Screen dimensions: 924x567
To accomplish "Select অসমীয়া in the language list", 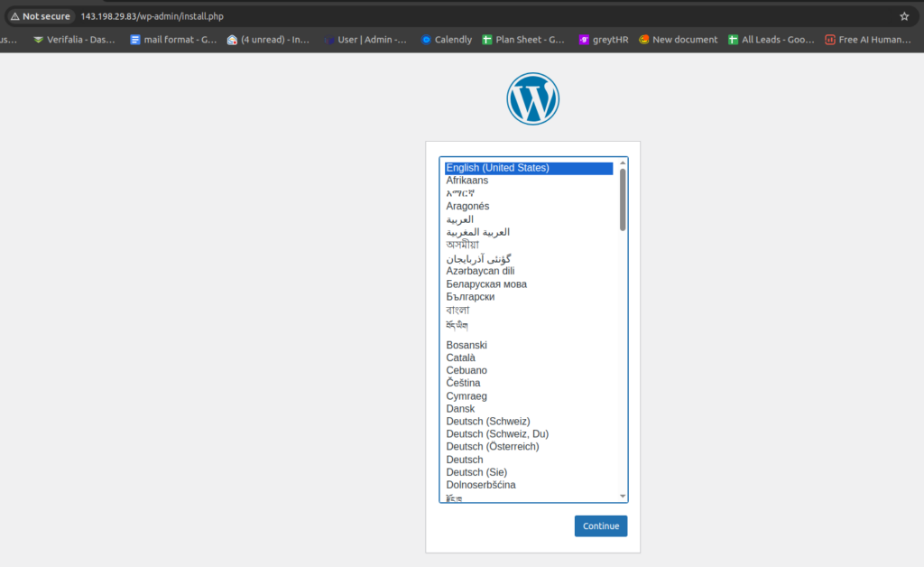I will [x=529, y=246].
